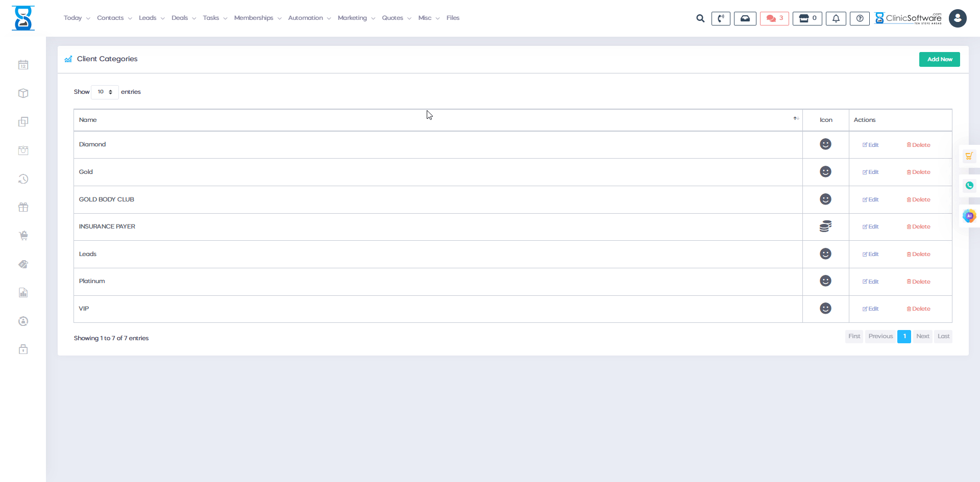Open help via the question mark icon
This screenshot has height=482, width=980.
(x=860, y=18)
